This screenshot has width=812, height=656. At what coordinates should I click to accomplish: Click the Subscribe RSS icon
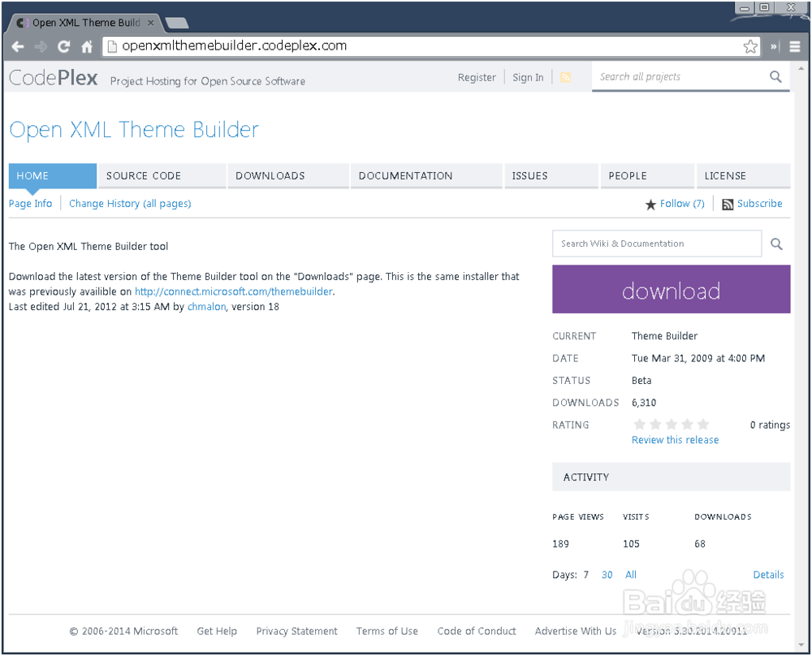728,205
